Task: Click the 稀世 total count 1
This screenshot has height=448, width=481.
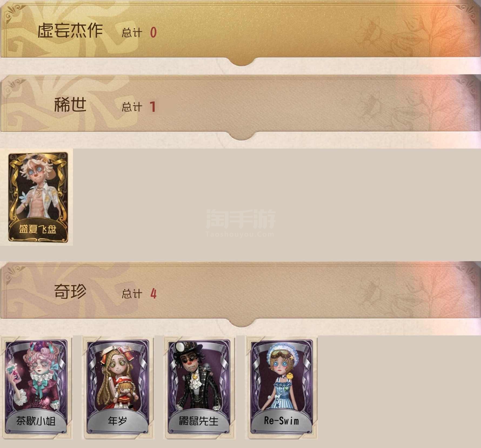Action: pyautogui.click(x=153, y=107)
